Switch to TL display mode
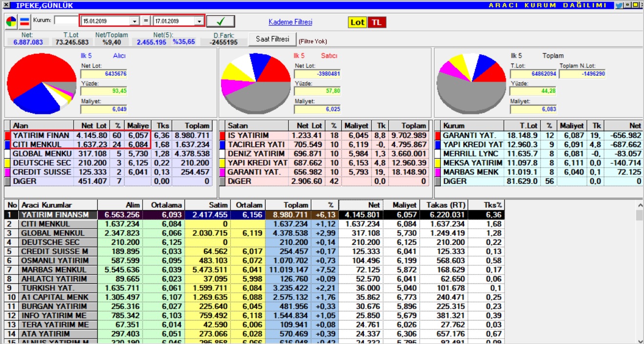This screenshot has width=644, height=344. click(376, 22)
